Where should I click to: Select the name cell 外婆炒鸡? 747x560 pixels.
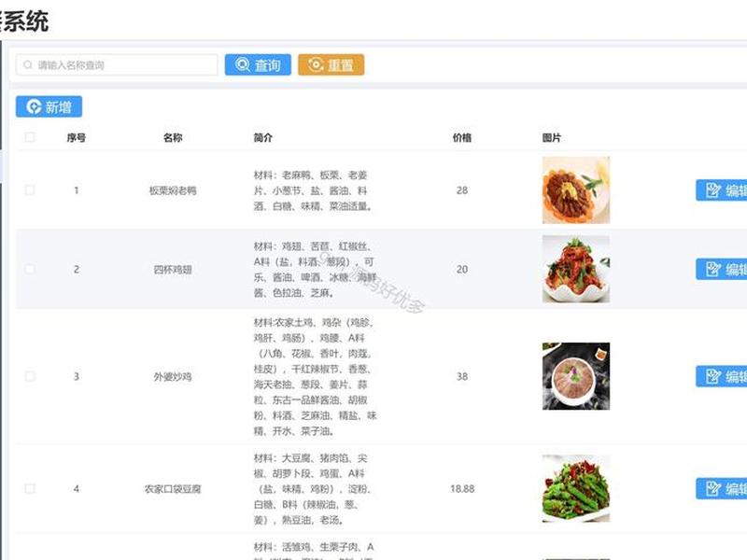[173, 377]
